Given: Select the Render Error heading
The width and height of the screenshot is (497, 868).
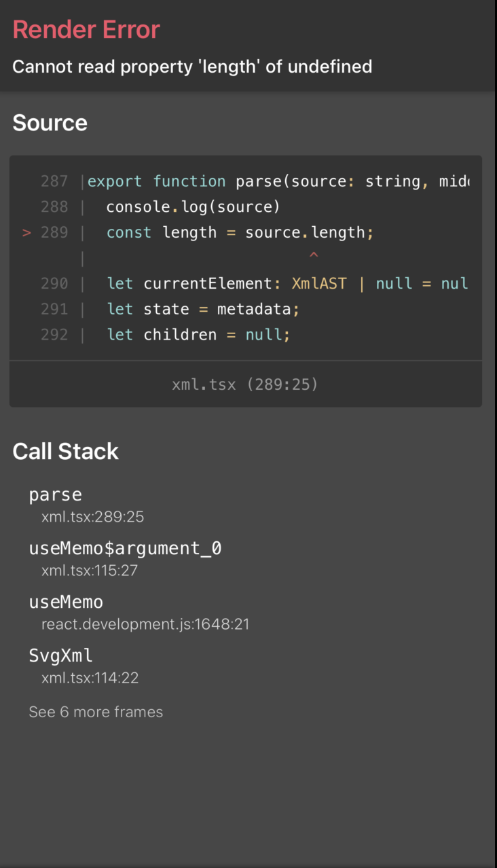Looking at the screenshot, I should pyautogui.click(x=86, y=29).
